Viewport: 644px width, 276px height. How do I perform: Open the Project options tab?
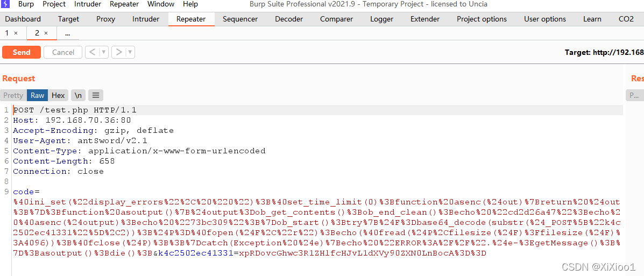click(x=482, y=19)
